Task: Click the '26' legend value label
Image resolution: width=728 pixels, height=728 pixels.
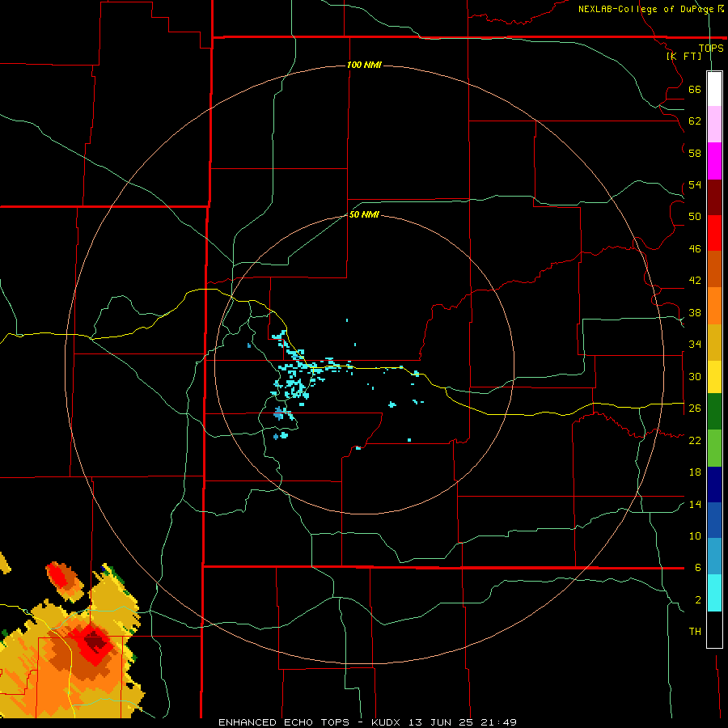Action: pos(695,408)
